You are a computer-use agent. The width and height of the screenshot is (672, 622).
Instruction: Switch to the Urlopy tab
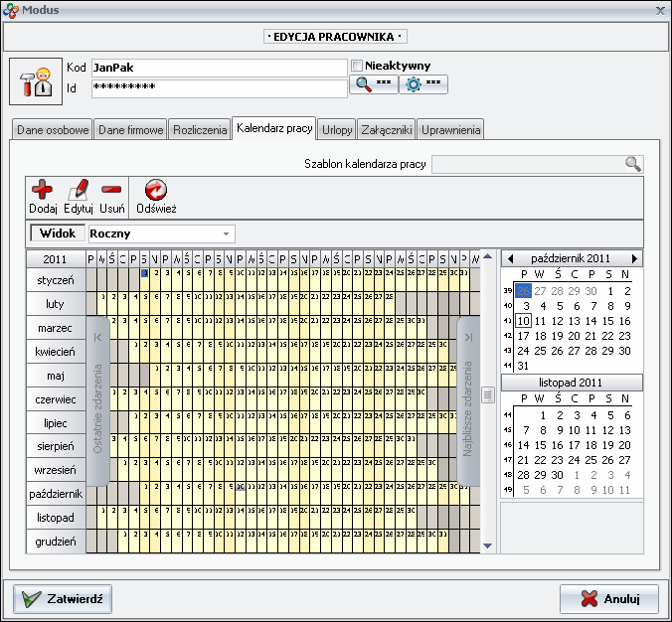337,130
